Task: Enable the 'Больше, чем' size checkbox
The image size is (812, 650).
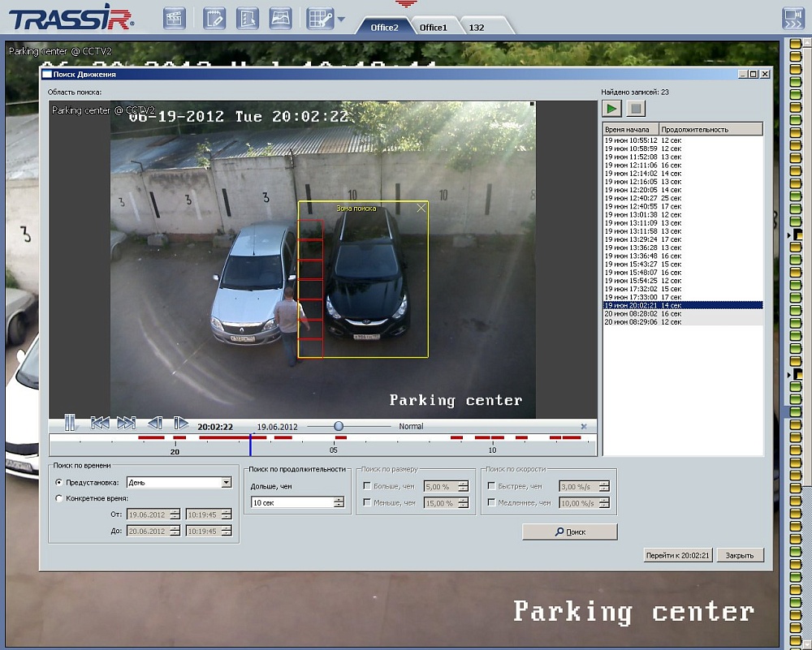Action: (367, 486)
